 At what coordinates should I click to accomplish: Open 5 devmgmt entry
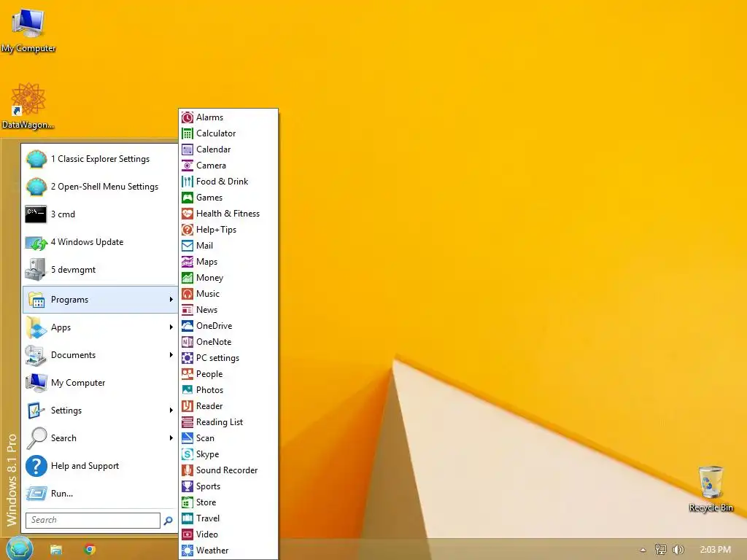pos(100,270)
